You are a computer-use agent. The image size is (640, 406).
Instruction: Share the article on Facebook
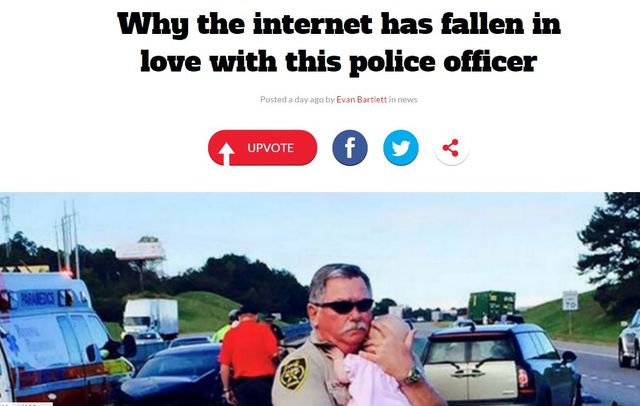click(x=350, y=148)
